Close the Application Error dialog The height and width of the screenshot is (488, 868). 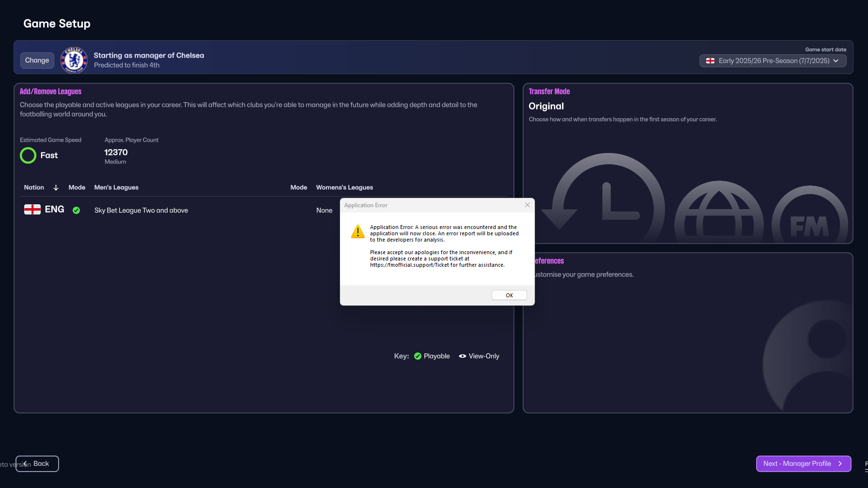[527, 205]
